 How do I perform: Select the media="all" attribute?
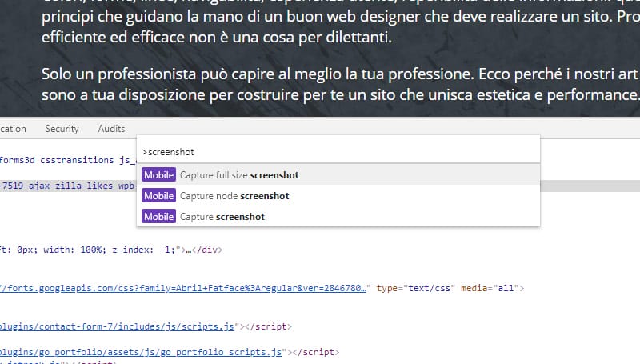(x=487, y=286)
